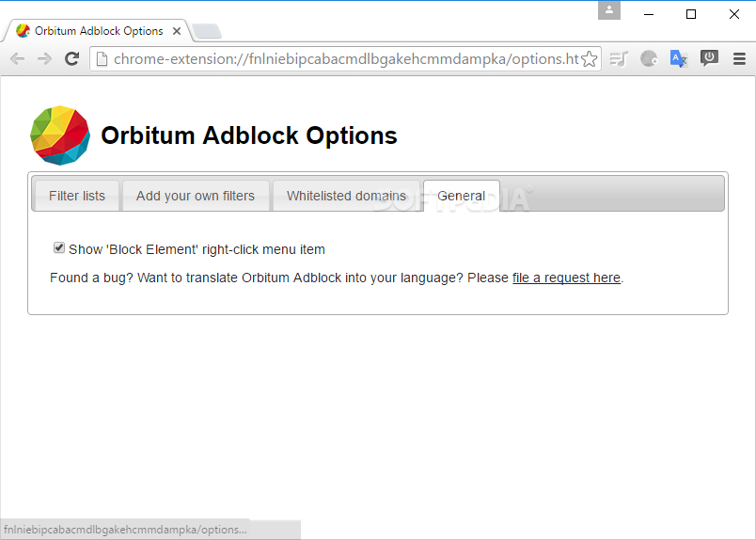
Task: Close the browser window
Action: tap(733, 14)
